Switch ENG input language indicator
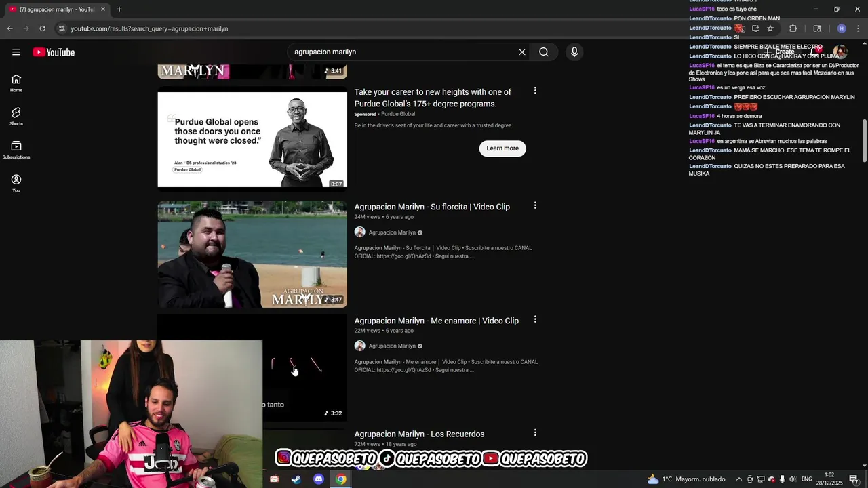Image resolution: width=868 pixels, height=488 pixels. pos(807,479)
